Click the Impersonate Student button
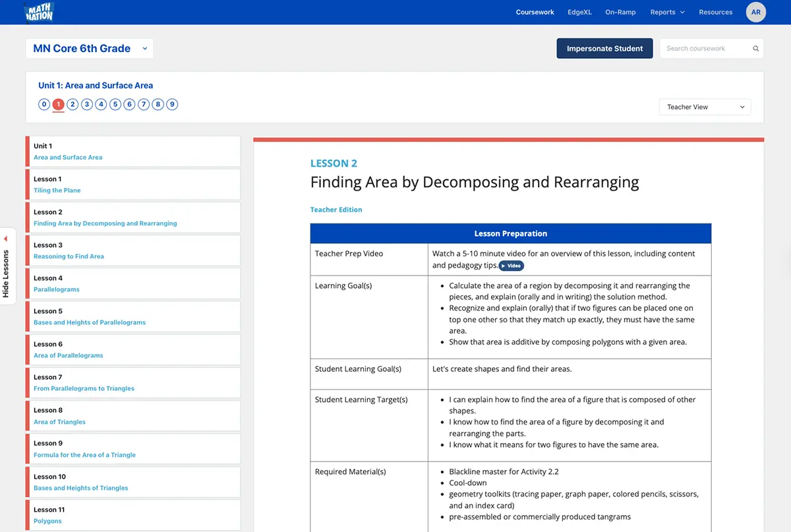 pos(604,49)
